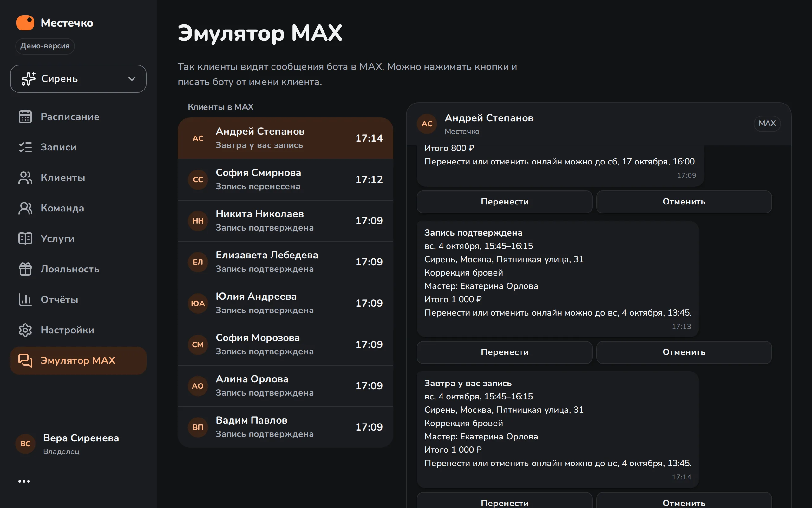Switch to the Отчёты section

click(78, 299)
